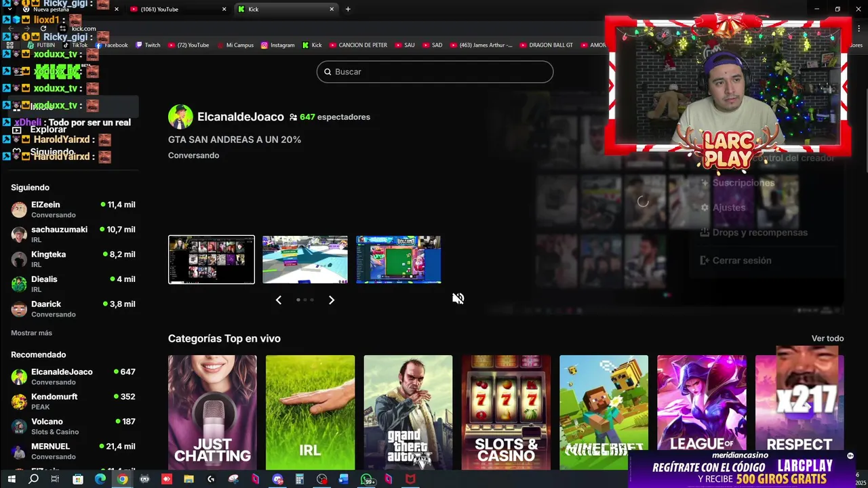
Task: Open Microsoft Edge from the taskbar
Action: [100, 479]
